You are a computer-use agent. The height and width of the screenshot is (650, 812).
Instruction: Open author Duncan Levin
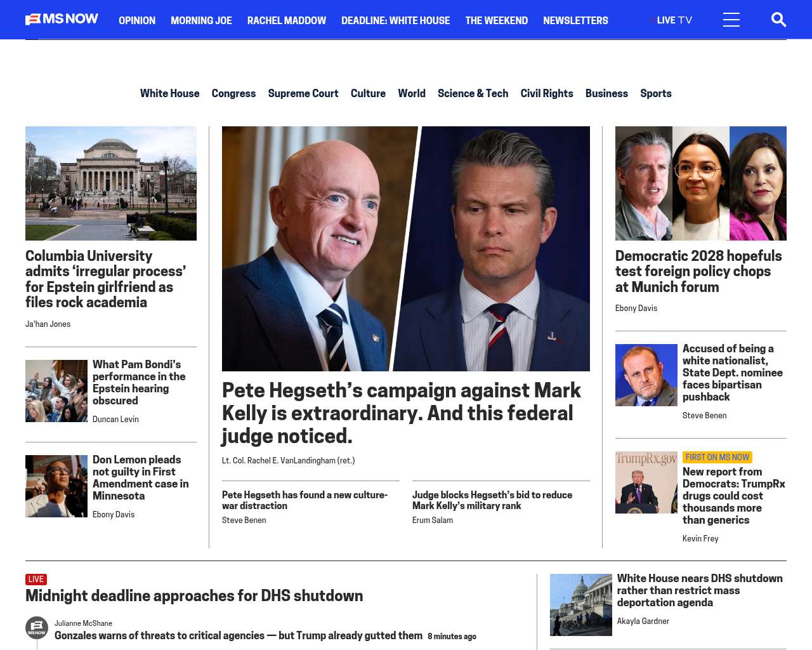point(115,419)
